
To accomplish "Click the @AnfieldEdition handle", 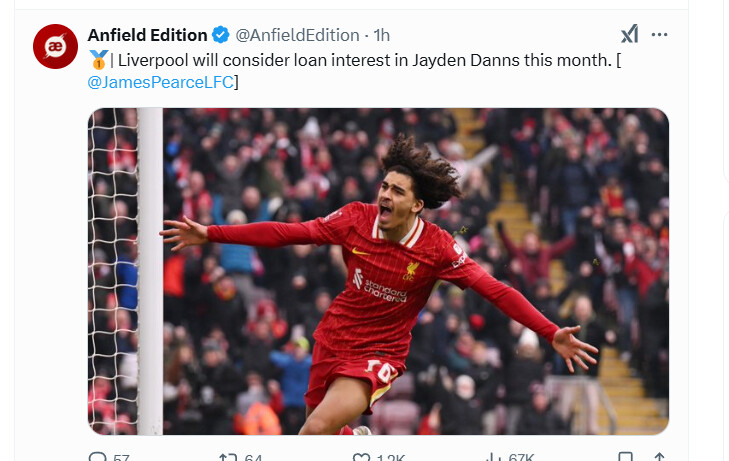I will (x=297, y=35).
